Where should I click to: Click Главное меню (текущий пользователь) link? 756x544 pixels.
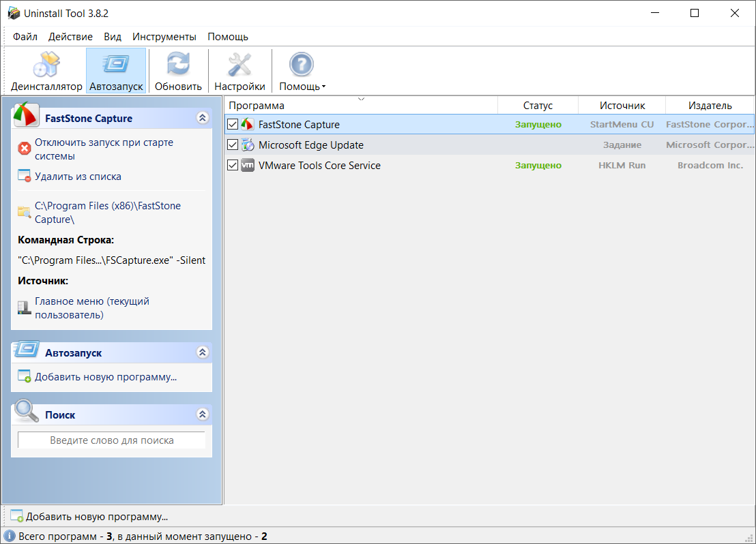pyautogui.click(x=92, y=308)
